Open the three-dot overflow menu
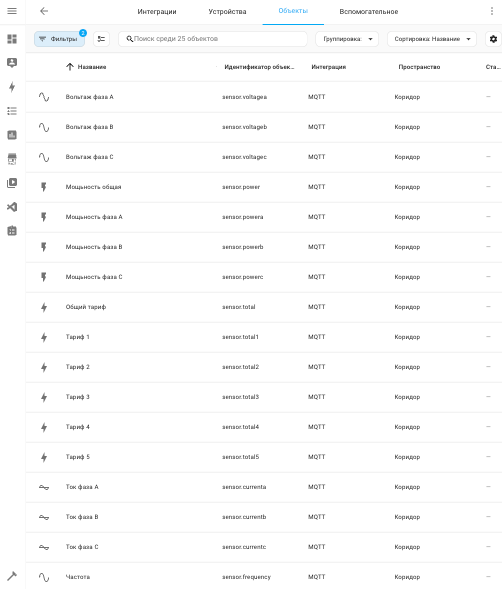Screen dimensions: 502x589 492,11
